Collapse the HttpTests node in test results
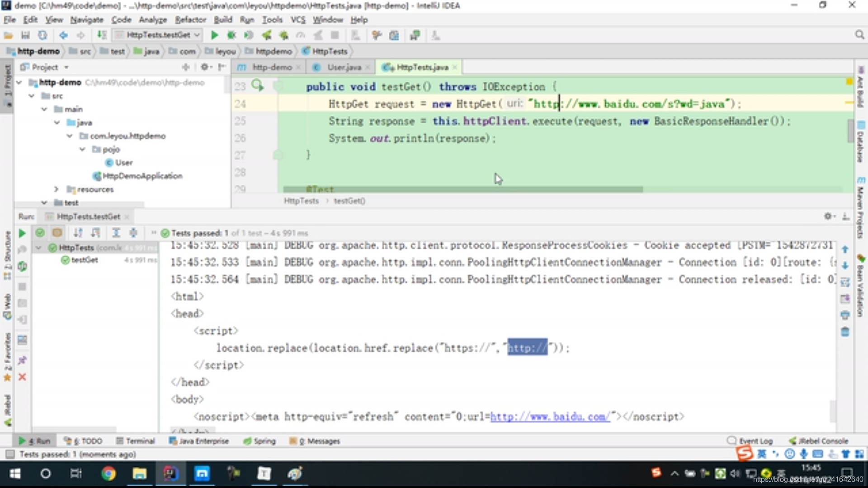This screenshot has height=488, width=868. [38, 248]
